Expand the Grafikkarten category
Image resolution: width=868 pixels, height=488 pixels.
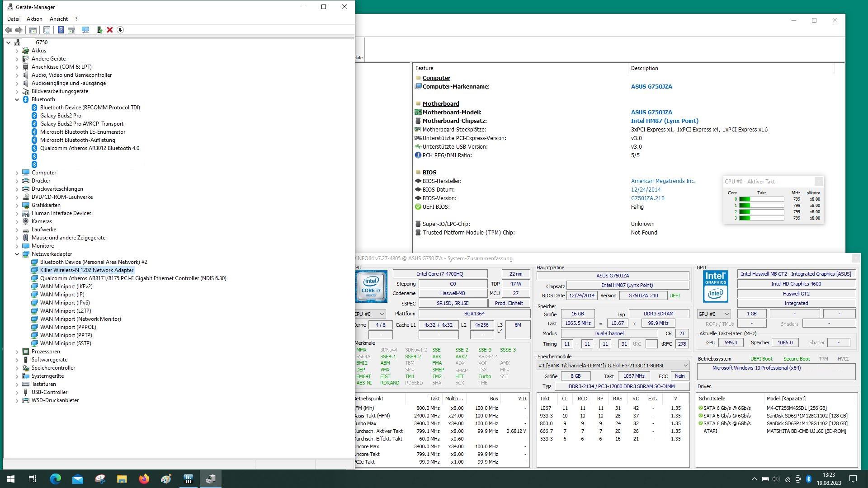click(x=17, y=205)
